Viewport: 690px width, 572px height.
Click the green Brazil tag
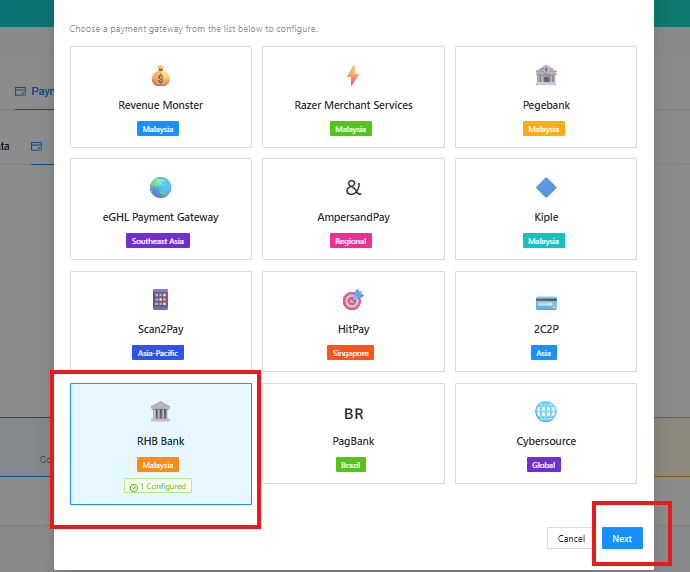(351, 465)
